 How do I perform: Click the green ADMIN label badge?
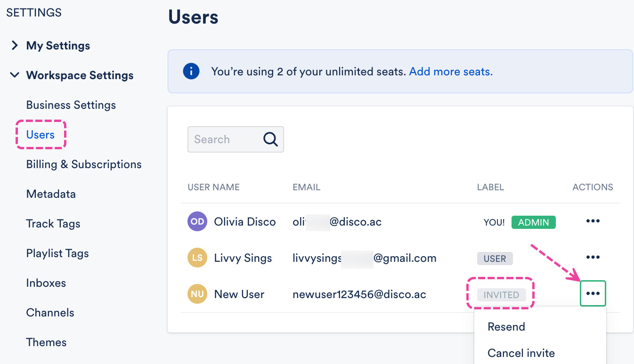[x=533, y=222]
